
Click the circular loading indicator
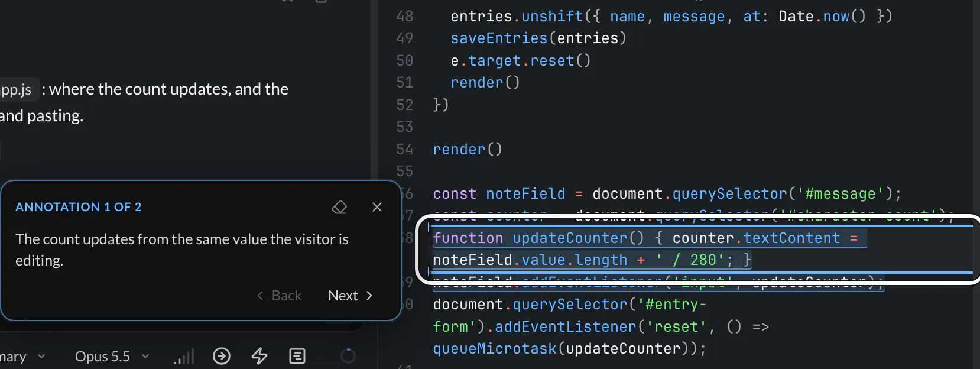348,356
